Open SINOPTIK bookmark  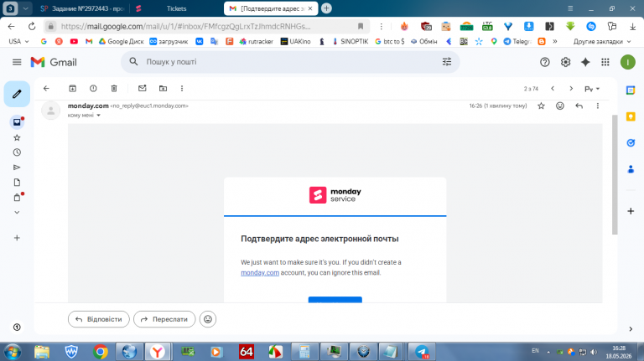350,41
